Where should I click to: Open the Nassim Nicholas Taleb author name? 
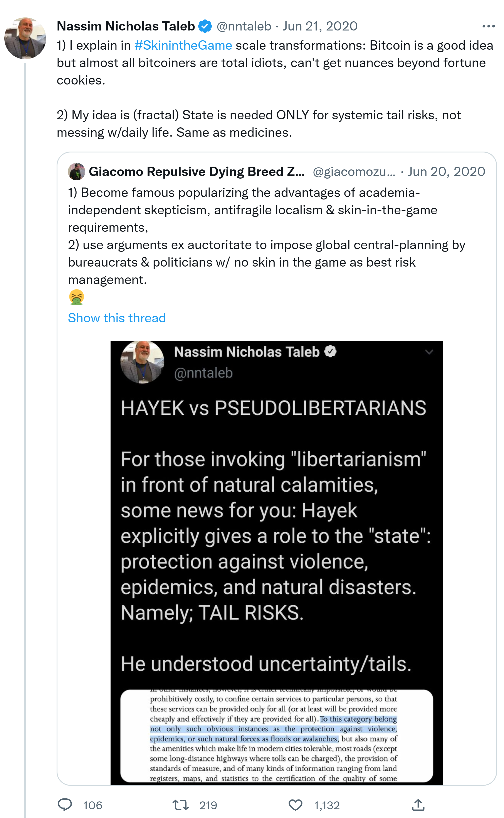tap(126, 26)
